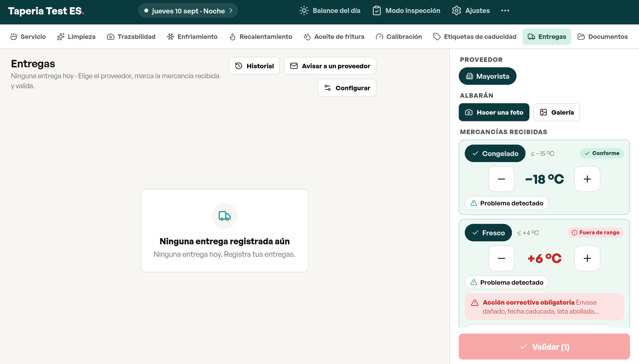Switch to the Limpieza tab
The height and width of the screenshot is (364, 639).
click(x=76, y=37)
